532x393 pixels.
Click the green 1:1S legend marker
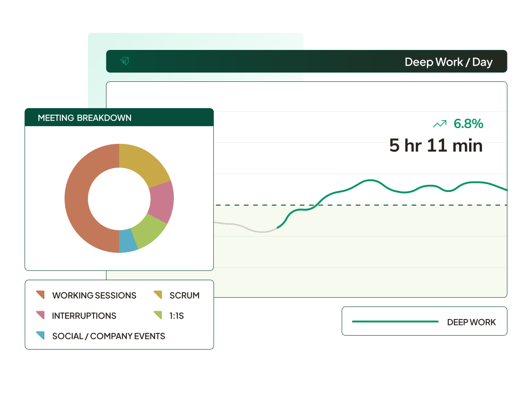pos(158,315)
